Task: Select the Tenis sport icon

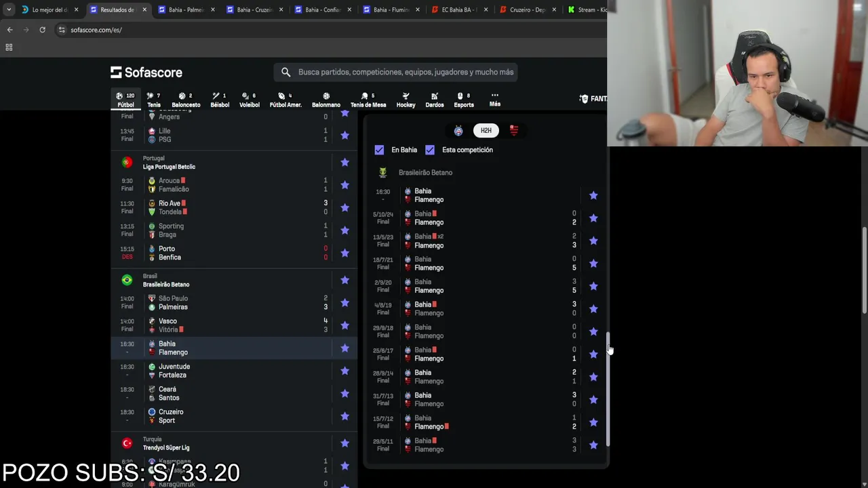Action: pos(154,100)
